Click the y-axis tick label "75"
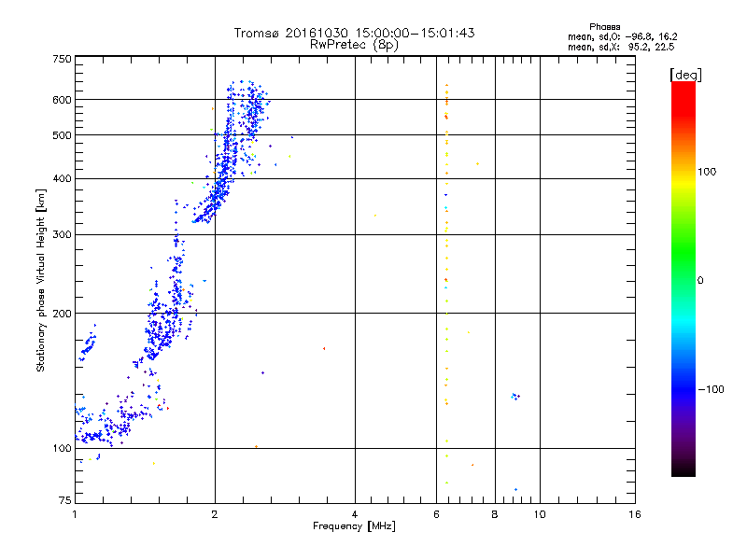 (65, 500)
